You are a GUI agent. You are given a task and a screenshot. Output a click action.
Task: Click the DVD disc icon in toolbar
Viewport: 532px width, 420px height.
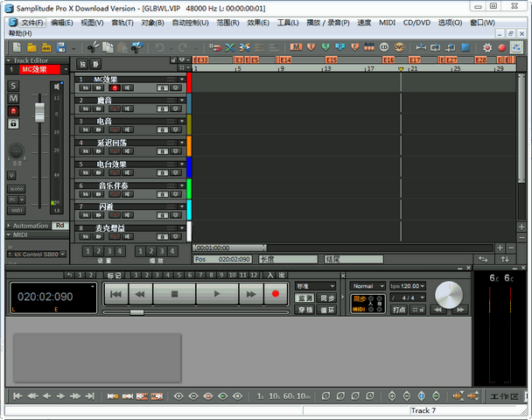coord(399,47)
